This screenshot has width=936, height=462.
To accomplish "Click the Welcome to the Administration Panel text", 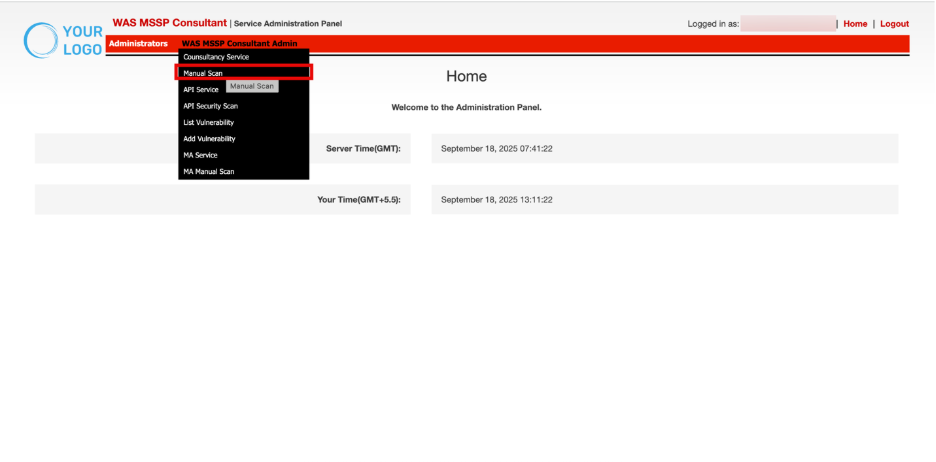I will coord(466,107).
